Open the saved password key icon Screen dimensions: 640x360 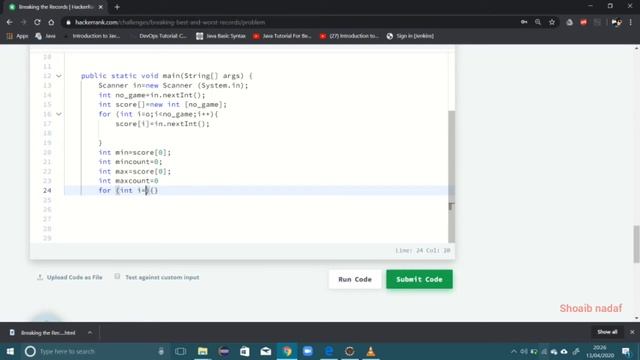click(x=524, y=22)
